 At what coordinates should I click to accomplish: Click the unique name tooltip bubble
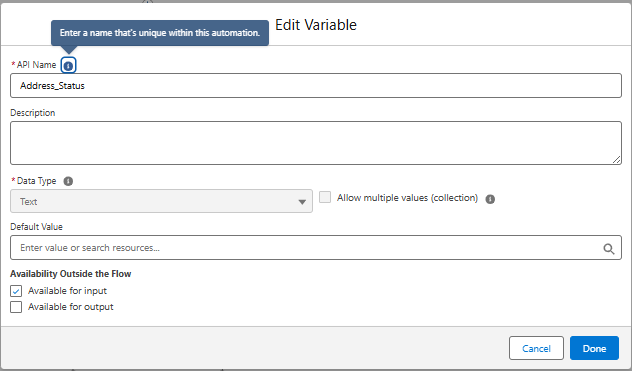coord(160,33)
